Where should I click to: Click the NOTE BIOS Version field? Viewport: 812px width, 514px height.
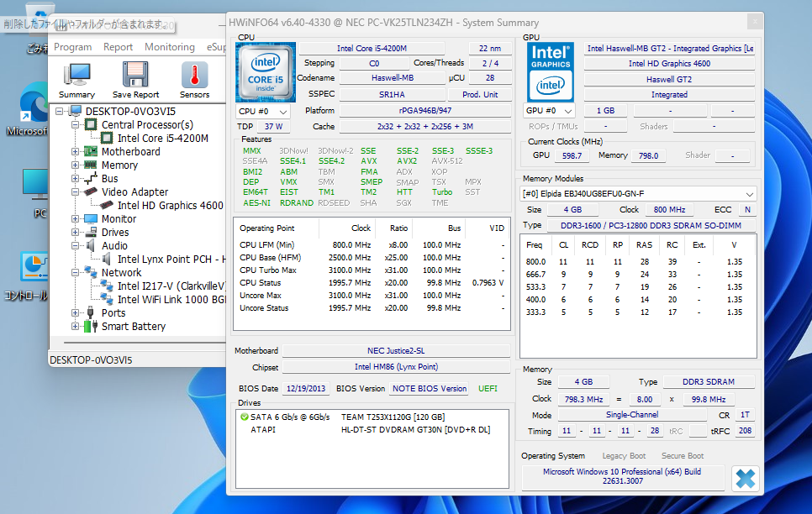click(430, 389)
